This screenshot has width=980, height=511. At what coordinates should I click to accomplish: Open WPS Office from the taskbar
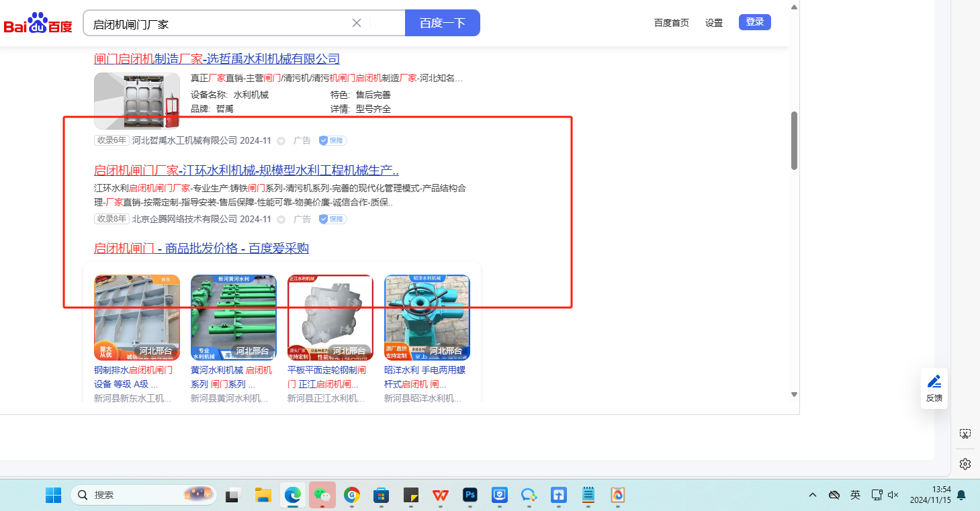click(441, 496)
